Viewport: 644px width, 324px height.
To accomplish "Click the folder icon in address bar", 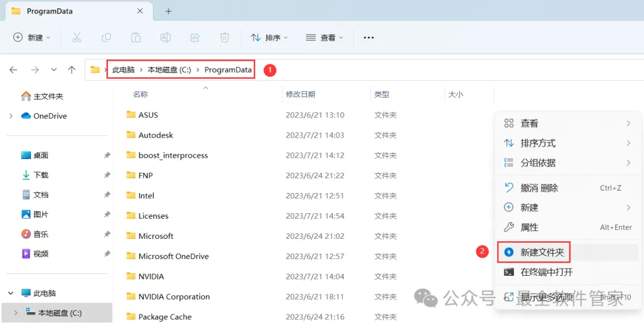I will 95,70.
